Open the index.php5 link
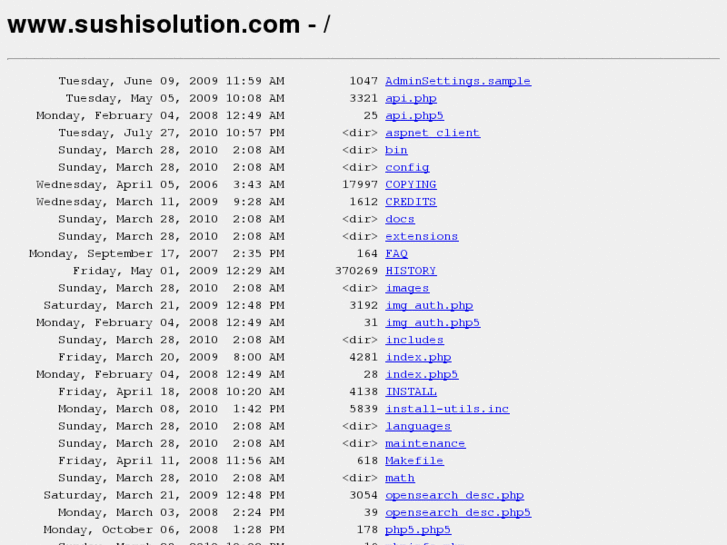Screen dimensions: 727x545 [421, 374]
